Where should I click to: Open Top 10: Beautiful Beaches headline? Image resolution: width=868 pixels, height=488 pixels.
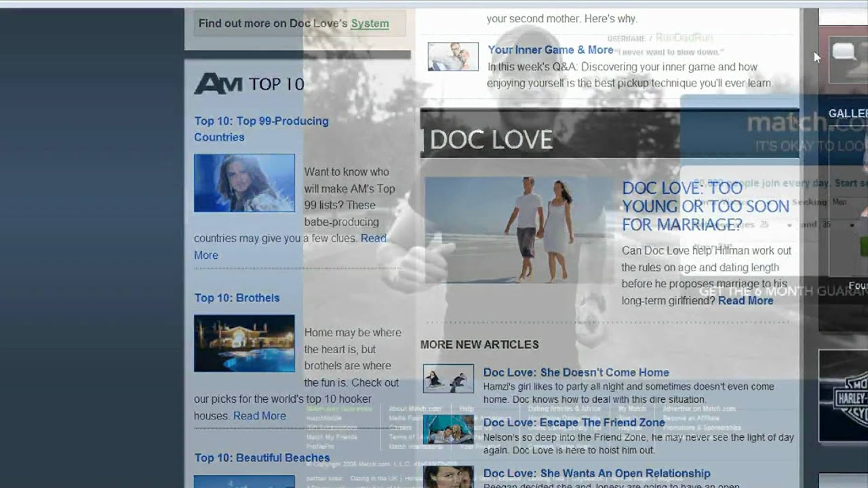tap(262, 457)
